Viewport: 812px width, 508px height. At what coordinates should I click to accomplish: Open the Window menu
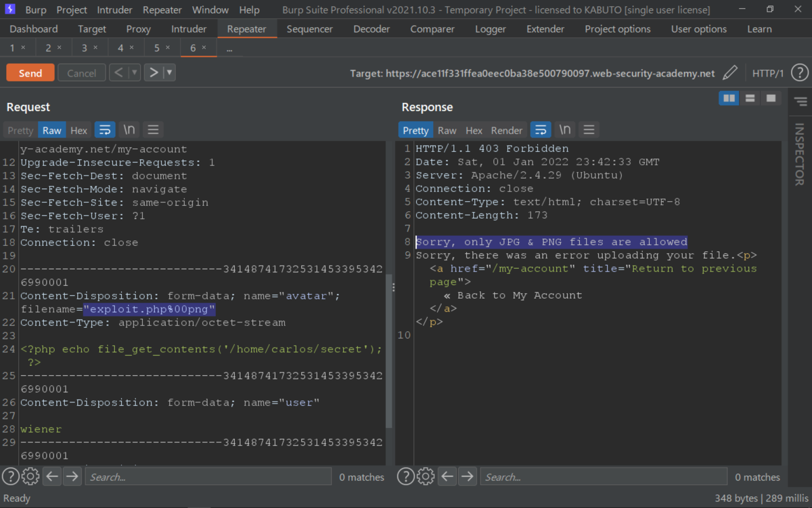pyautogui.click(x=210, y=10)
